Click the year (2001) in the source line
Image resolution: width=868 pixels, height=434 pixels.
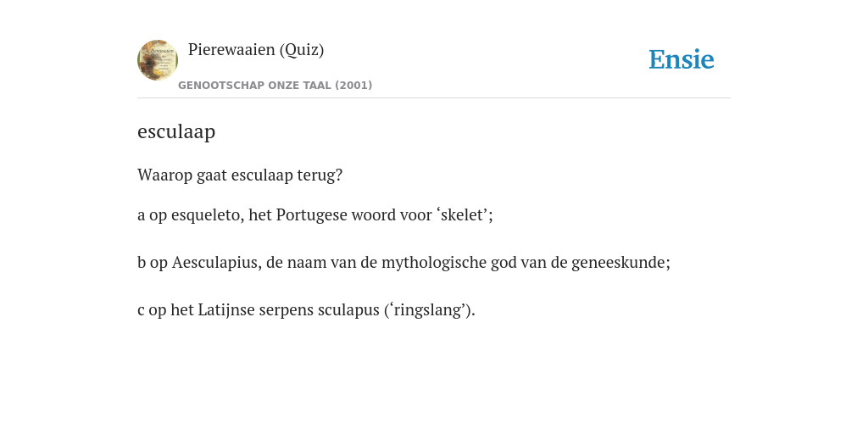pyautogui.click(x=353, y=86)
